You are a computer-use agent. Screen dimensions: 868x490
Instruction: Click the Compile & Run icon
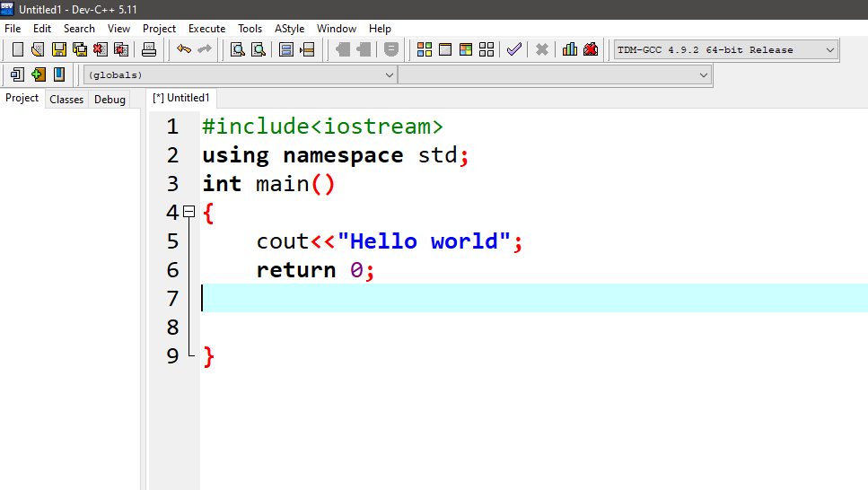pos(466,50)
